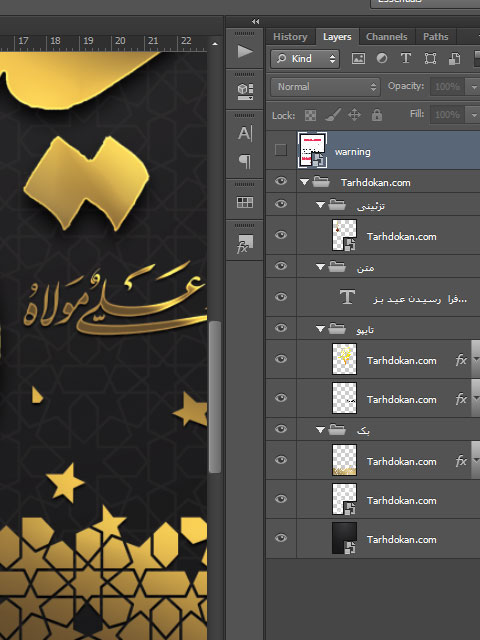Screen dimensions: 480x640
Task: Click the canvas scrollbar up arrow
Action: [x=215, y=44]
